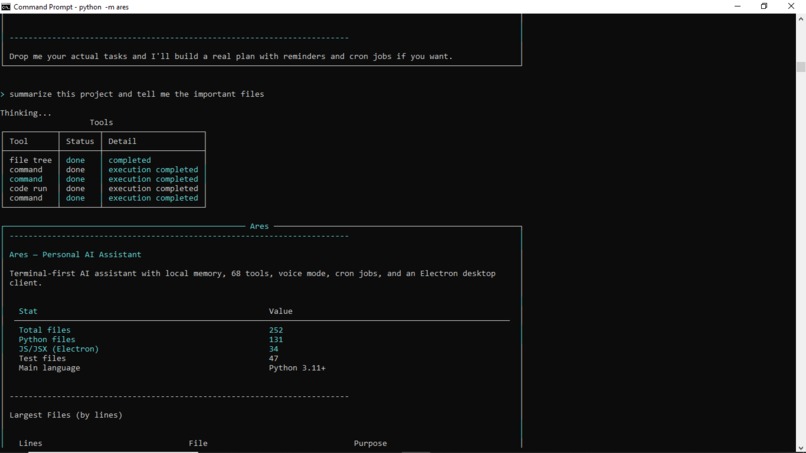Click 'Largest Files (by lines)' heading
The width and height of the screenshot is (806, 453).
point(66,415)
